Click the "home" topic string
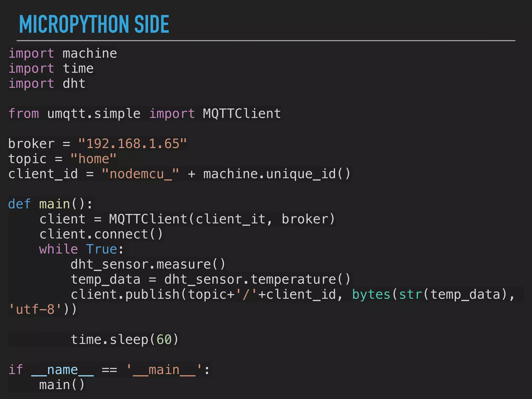 (93, 159)
